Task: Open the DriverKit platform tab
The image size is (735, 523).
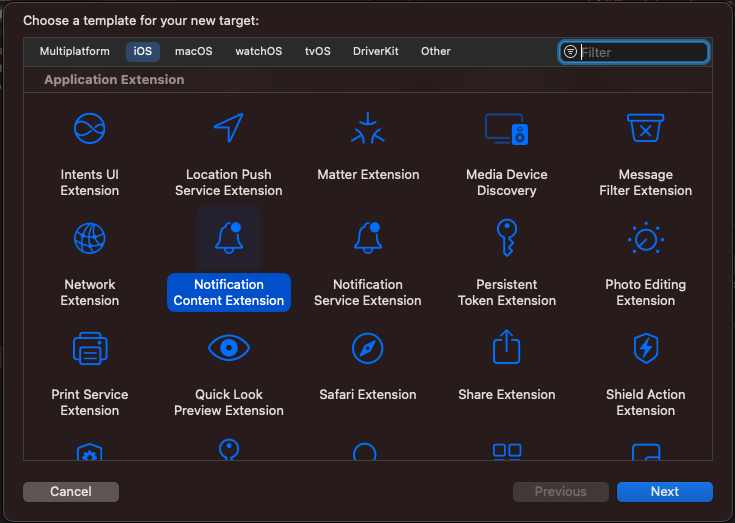Action: (x=375, y=52)
